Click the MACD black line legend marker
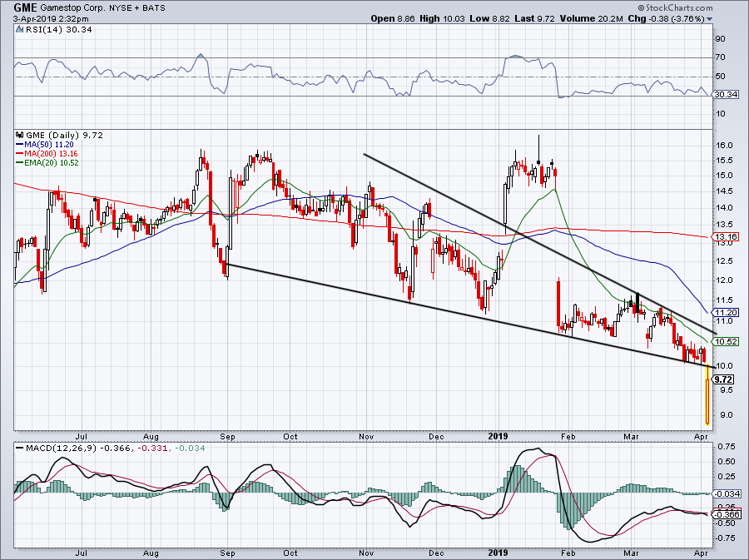Viewport: 749px width, 560px height. click(19, 448)
